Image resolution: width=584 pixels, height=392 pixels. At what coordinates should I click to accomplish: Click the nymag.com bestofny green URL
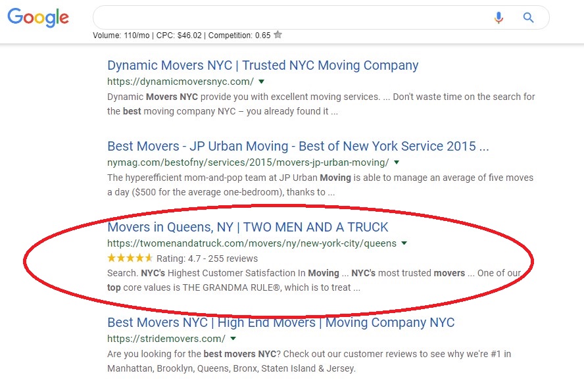(x=248, y=162)
